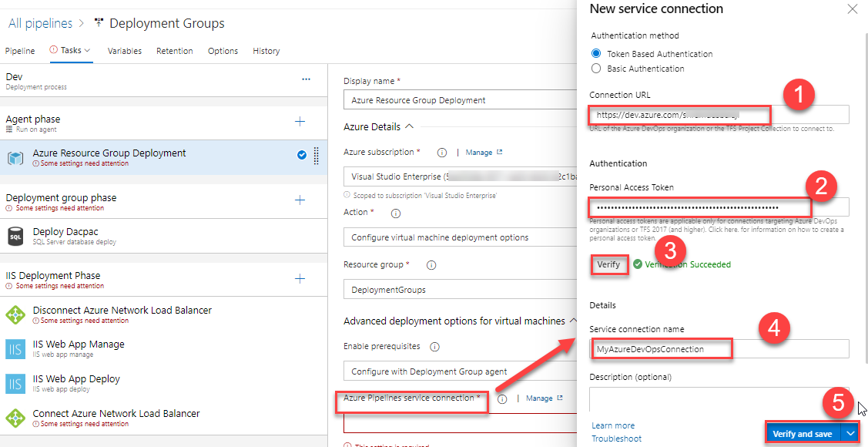The width and height of the screenshot is (868, 447).
Task: Click the Agent phase run-on-agent icon
Action: 9,129
